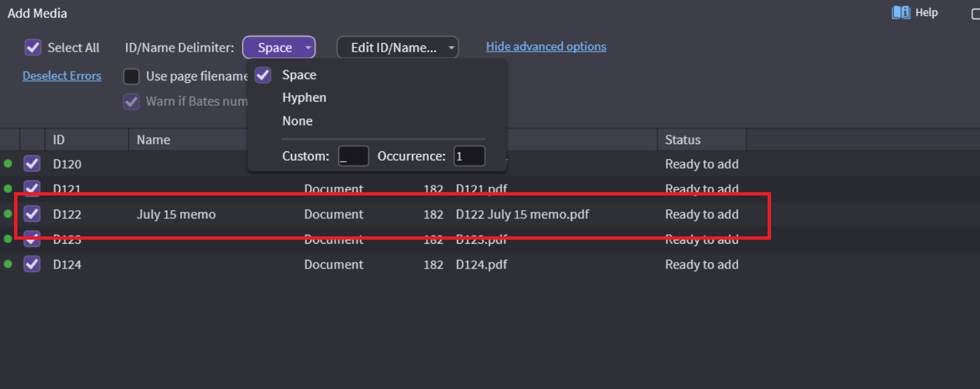Click the Hide advanced options link

pyautogui.click(x=546, y=47)
